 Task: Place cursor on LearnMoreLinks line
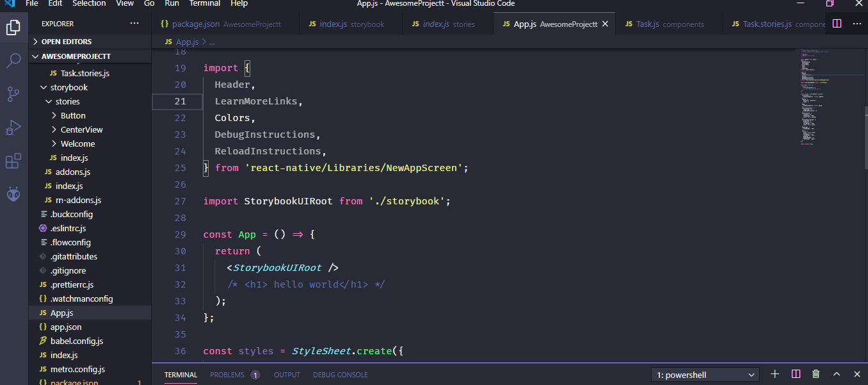259,101
